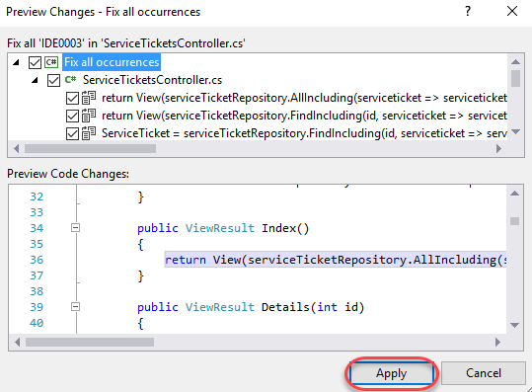532x392 pixels.
Task: Select the ServiceTicket = FindIncluding change row
Action: pyautogui.click(x=304, y=133)
